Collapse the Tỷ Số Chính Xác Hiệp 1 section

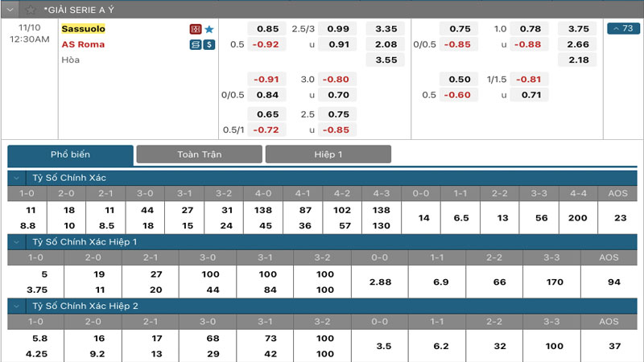pyautogui.click(x=18, y=241)
